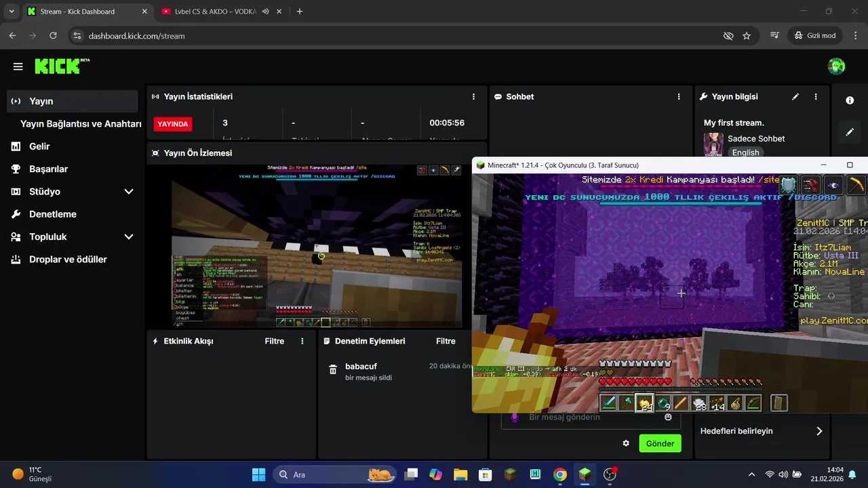Viewport: 868px width, 488px height.
Task: Open the OBS Studio taskbar icon
Action: point(610,474)
